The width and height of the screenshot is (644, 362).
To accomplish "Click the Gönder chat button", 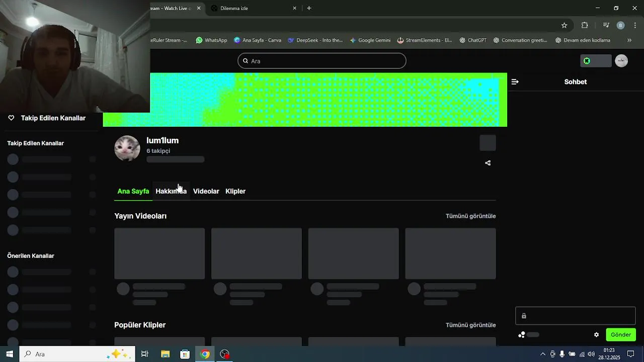I will point(621,335).
